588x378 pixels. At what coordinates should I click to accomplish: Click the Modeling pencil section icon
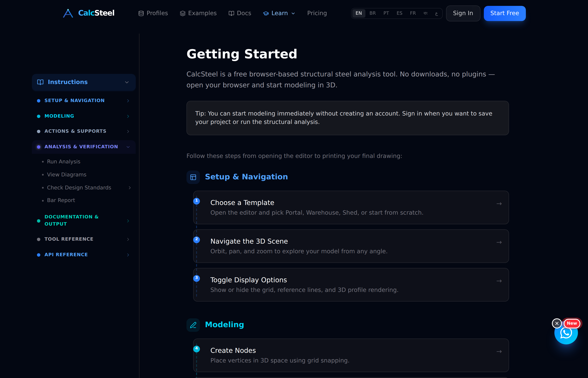(x=193, y=325)
